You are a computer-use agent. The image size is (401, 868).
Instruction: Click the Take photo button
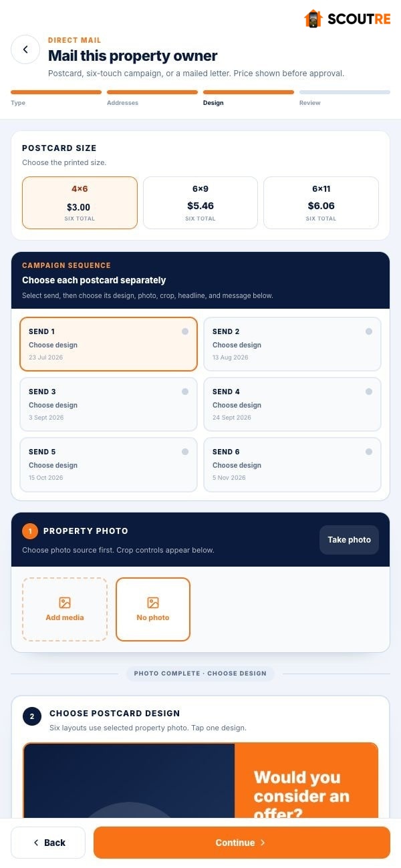point(349,540)
